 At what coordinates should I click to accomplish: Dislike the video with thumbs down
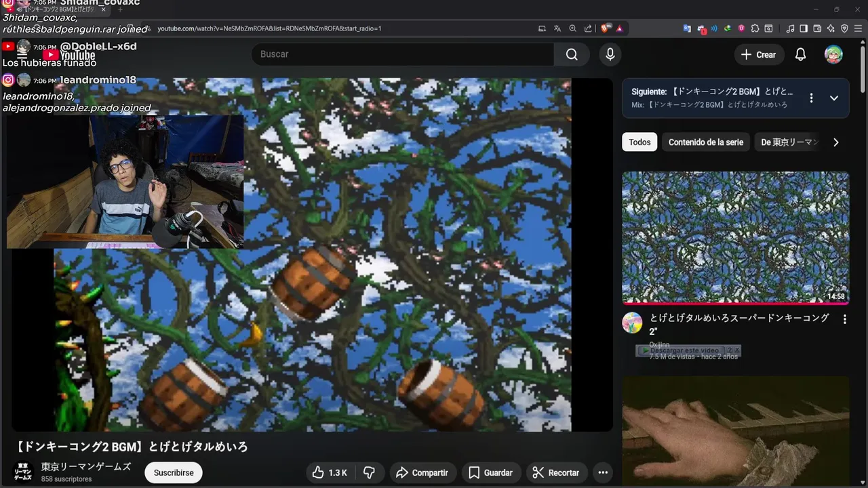pos(370,472)
